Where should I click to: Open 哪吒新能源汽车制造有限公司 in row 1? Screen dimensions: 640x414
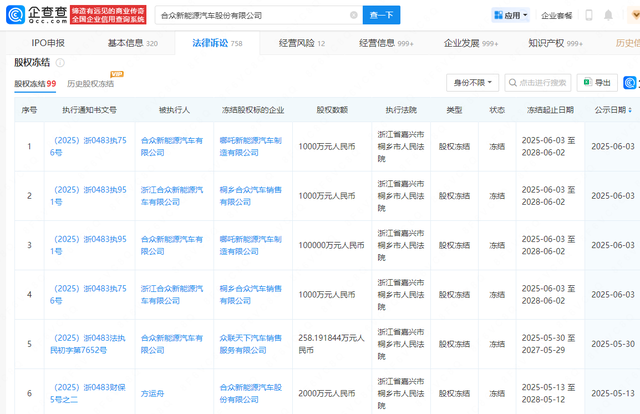(x=251, y=146)
